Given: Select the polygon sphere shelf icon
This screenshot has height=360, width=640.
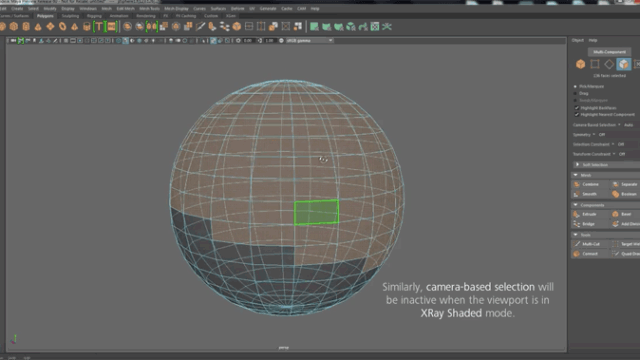Looking at the screenshot, I should [2, 27].
